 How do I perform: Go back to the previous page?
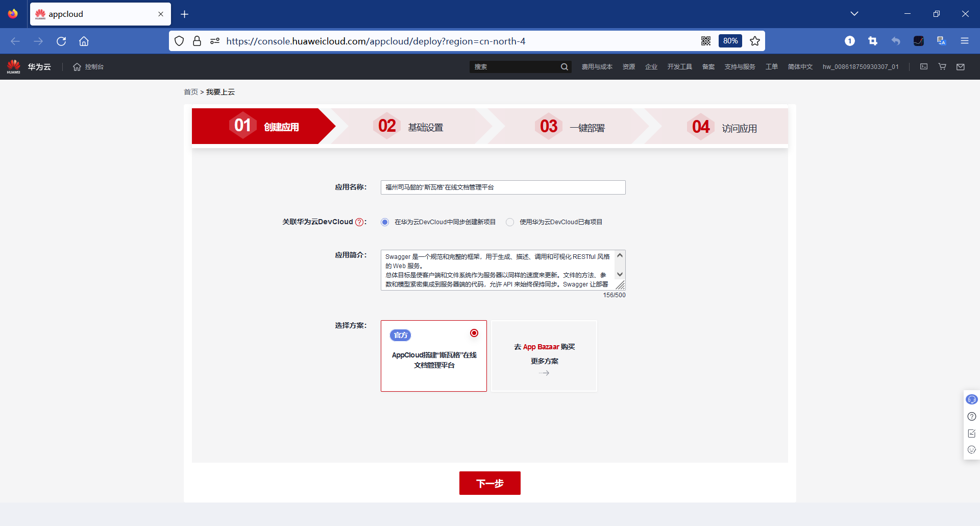tap(15, 41)
